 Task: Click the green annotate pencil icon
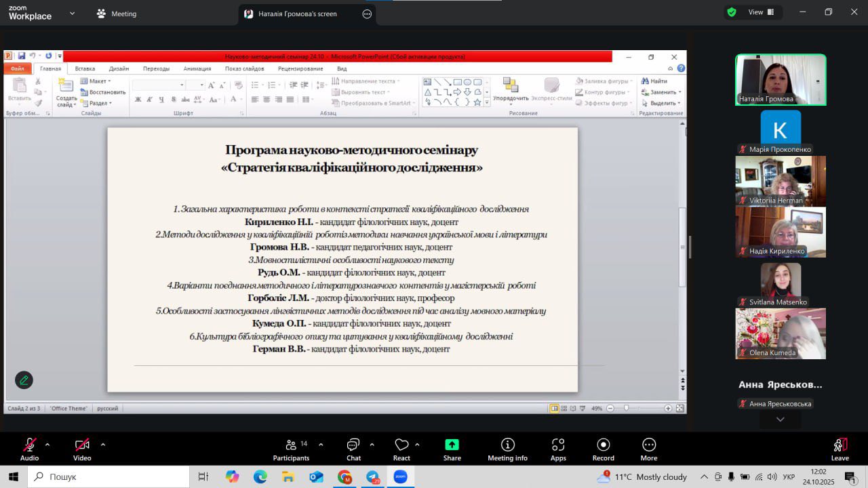click(x=24, y=380)
